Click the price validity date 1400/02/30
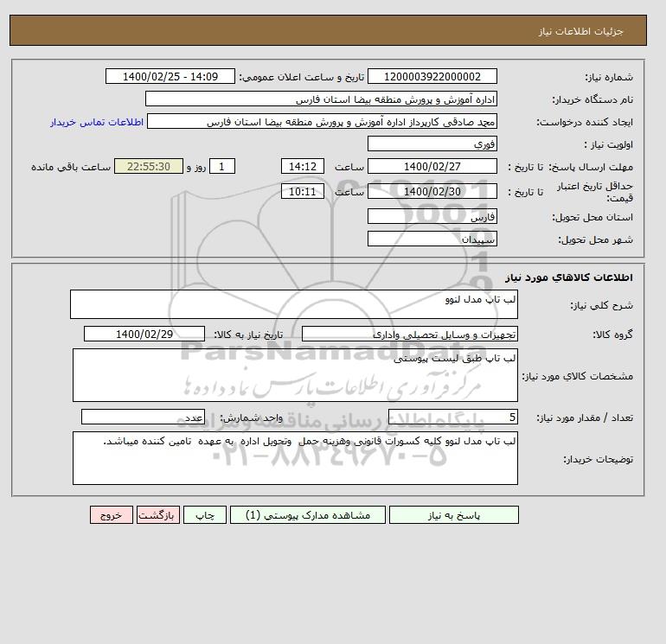666x644 pixels. point(432,191)
